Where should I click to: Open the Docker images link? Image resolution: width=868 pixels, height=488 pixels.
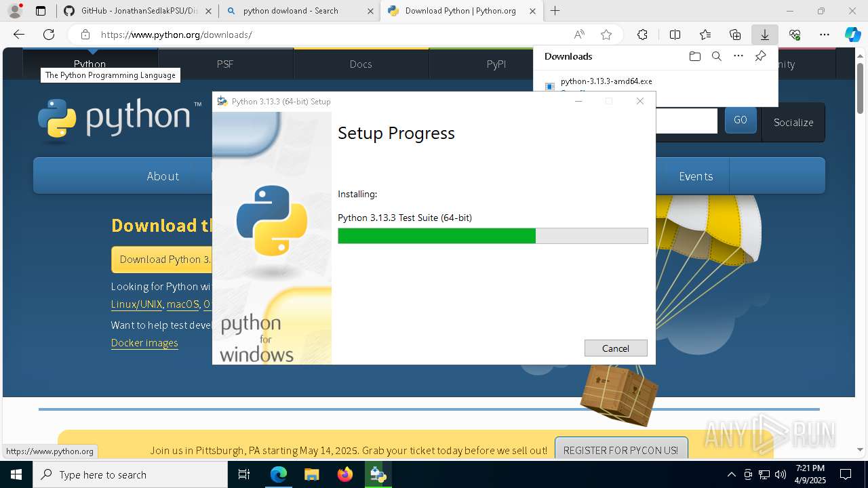(x=144, y=343)
